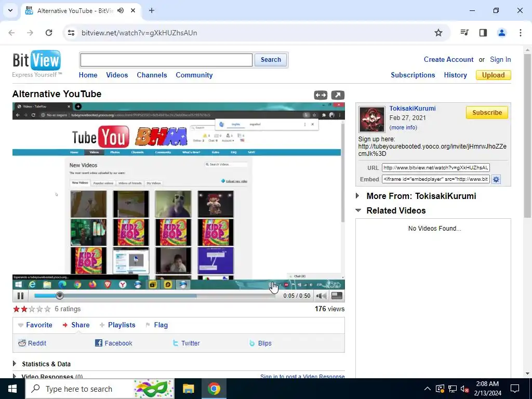This screenshot has width=532, height=399.
Task: Open Chrome three-dot menu
Action: coord(521,33)
